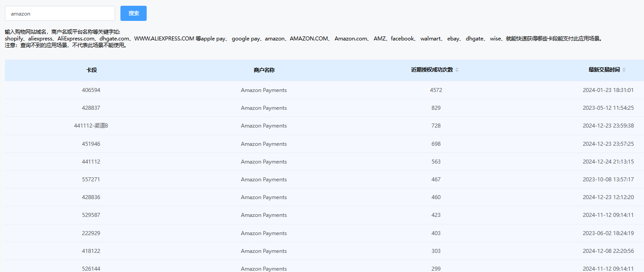Click the sort icon beside 最新交易时间
The image size is (644, 272).
point(624,70)
